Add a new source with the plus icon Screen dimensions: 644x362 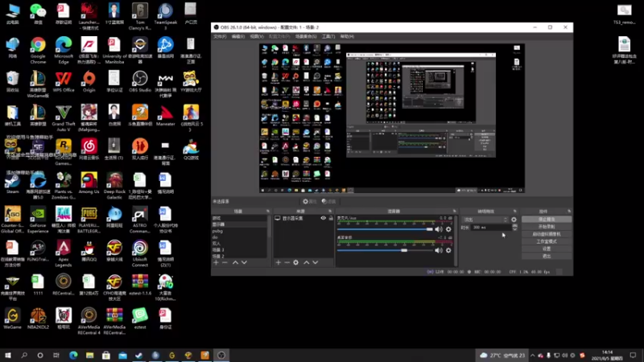click(278, 262)
